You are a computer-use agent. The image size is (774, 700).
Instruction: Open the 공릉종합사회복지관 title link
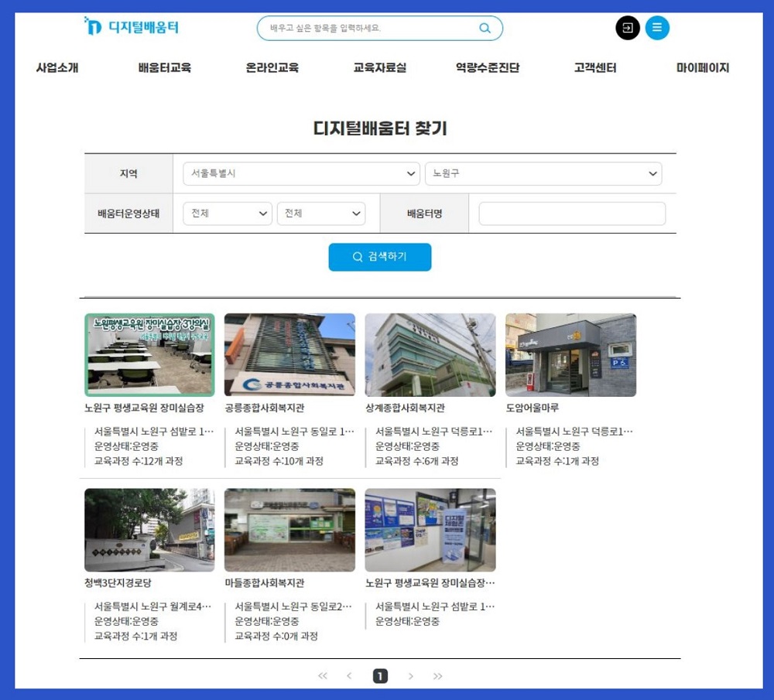(264, 408)
